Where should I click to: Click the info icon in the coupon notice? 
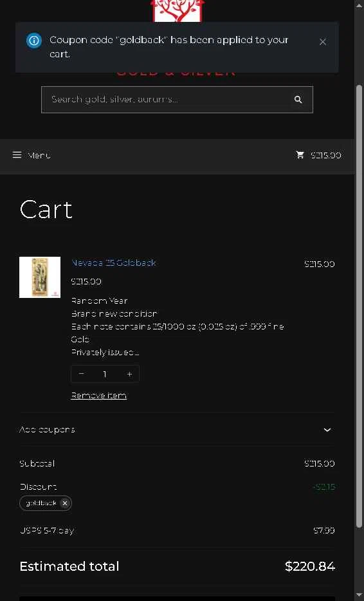(33, 41)
